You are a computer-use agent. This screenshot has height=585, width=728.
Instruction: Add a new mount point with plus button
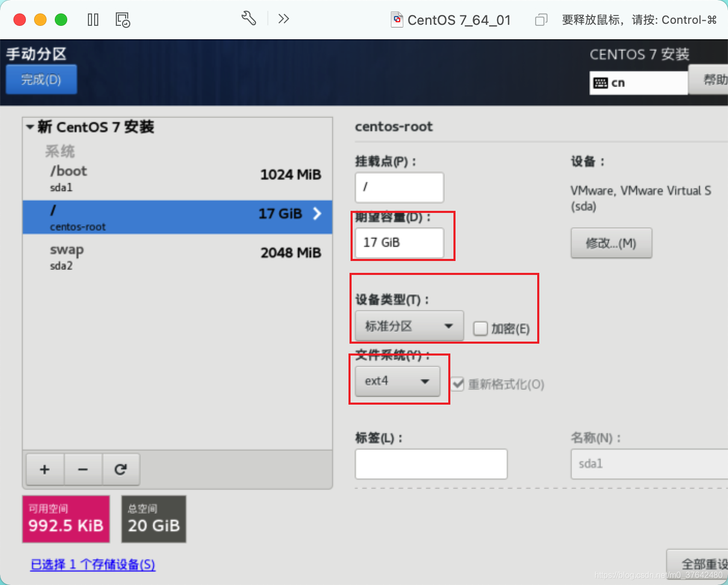tap(45, 469)
